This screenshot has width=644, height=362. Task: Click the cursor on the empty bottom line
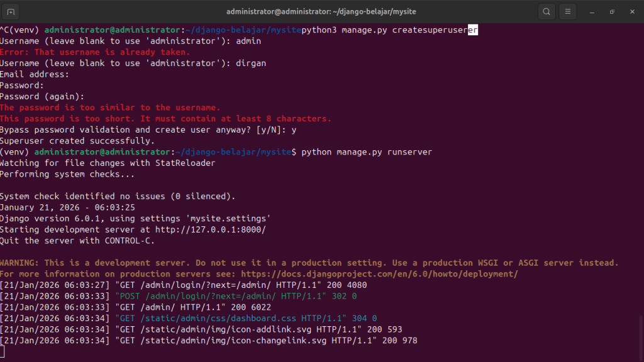click(x=3, y=352)
